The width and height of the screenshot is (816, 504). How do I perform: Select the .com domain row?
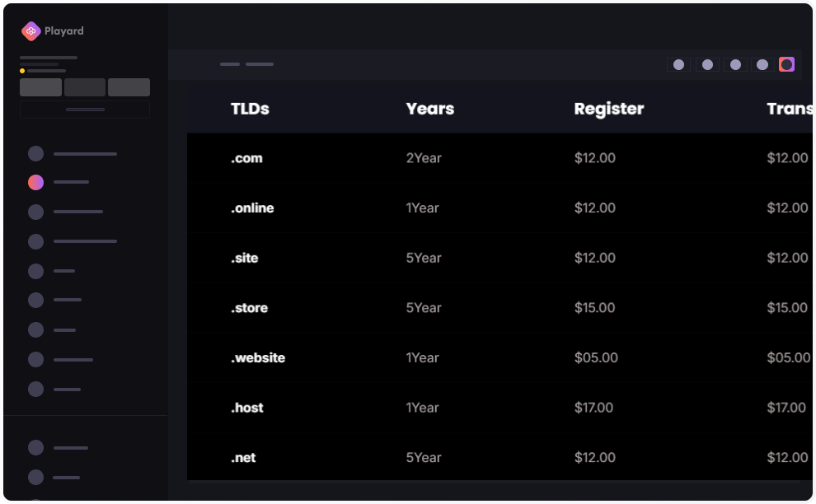click(x=246, y=158)
